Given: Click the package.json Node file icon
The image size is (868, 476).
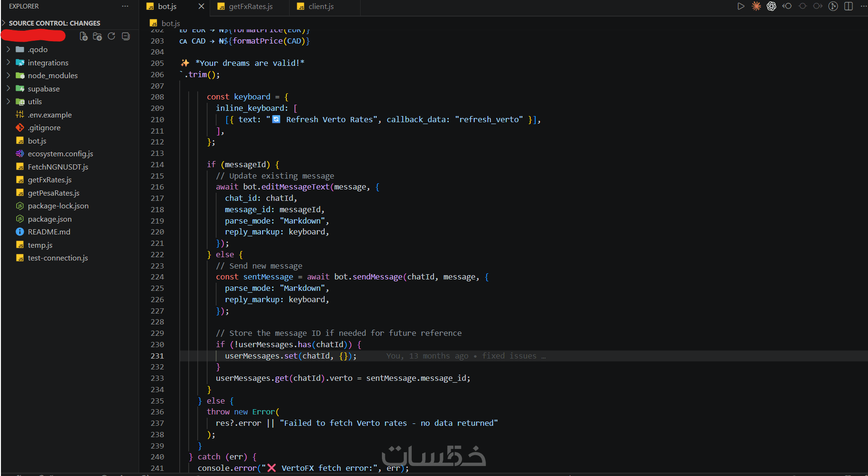Looking at the screenshot, I should 20,219.
